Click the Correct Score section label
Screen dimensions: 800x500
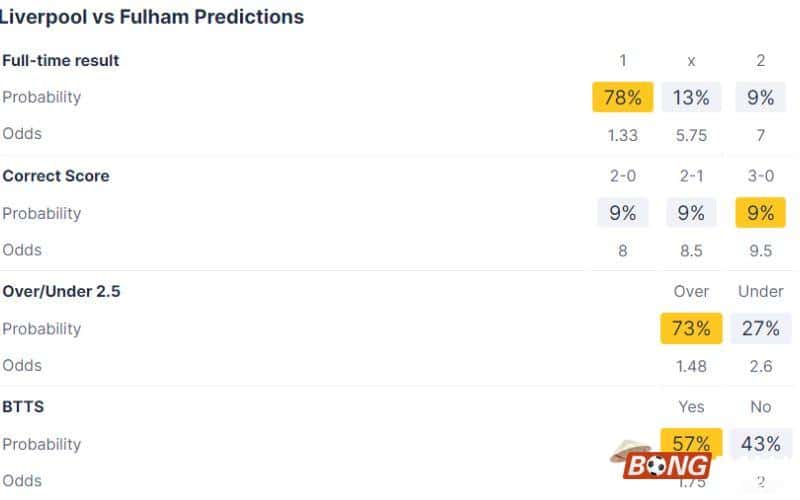pos(56,176)
